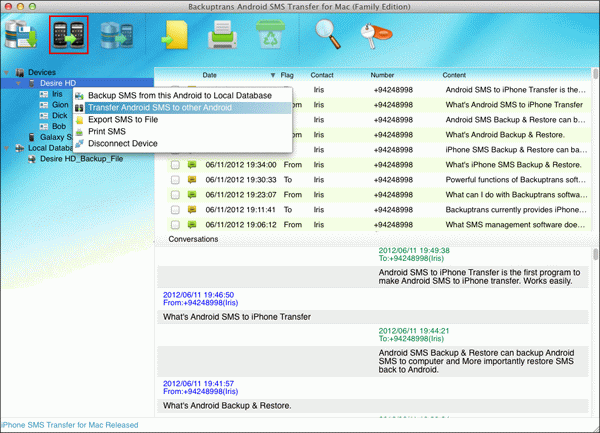Click yellow message icon on 19:11:41 row

[192, 210]
